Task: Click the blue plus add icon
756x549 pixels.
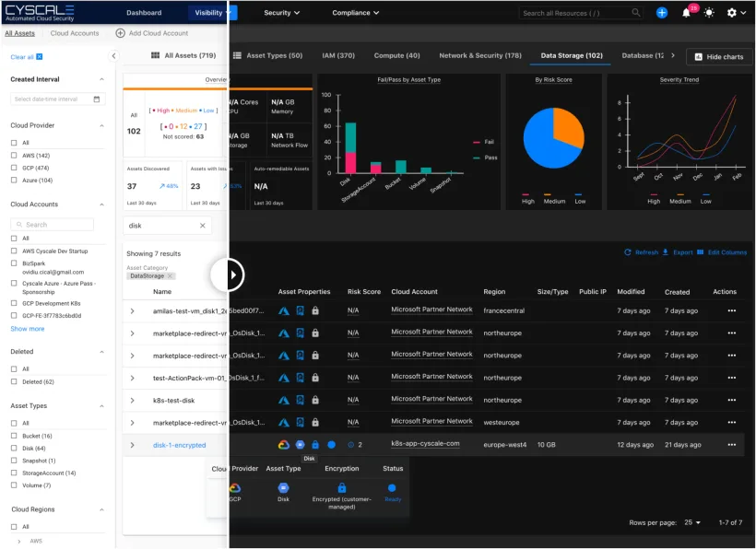Action: [x=662, y=13]
